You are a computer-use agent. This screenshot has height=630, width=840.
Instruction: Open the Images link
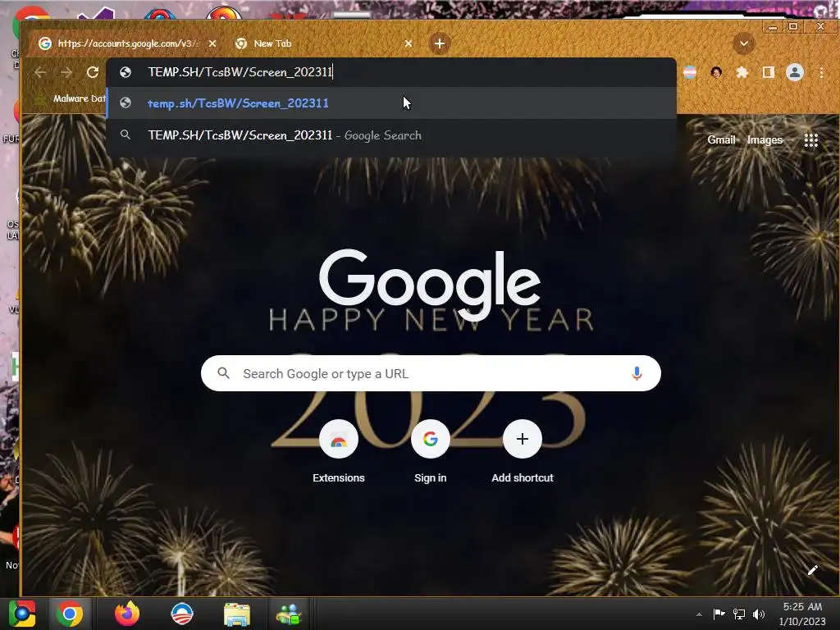tap(765, 139)
